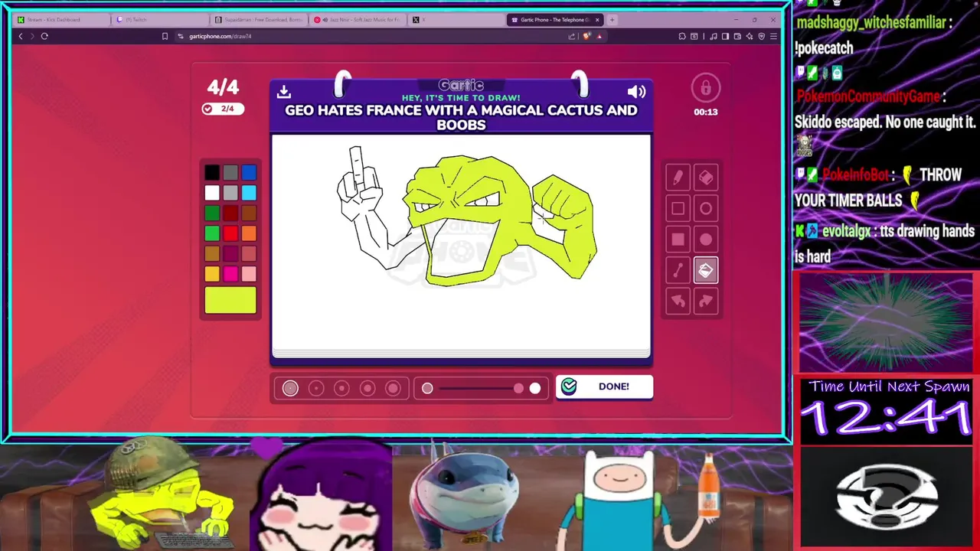The width and height of the screenshot is (980, 551).
Task: Pick the dark green color swatch
Action: coord(212,214)
